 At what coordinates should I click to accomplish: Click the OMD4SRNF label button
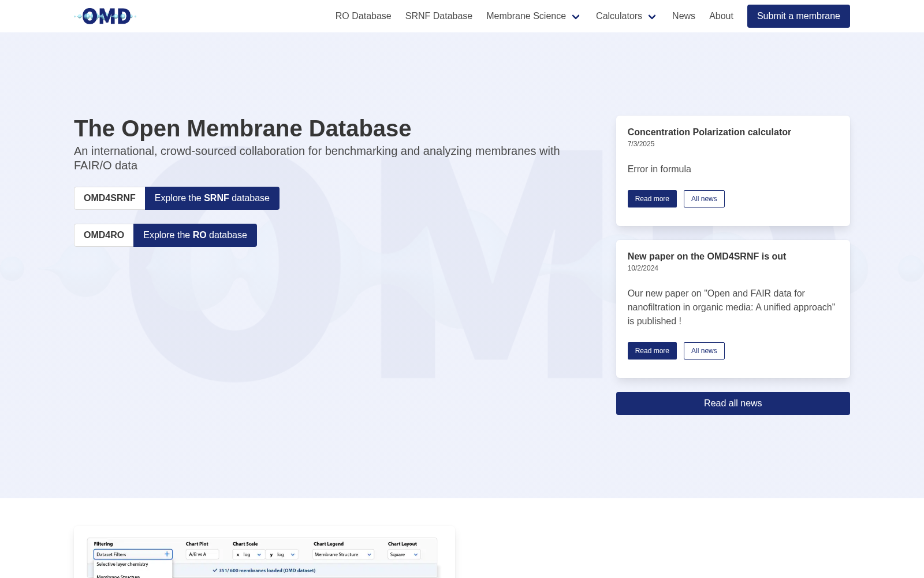tap(110, 198)
